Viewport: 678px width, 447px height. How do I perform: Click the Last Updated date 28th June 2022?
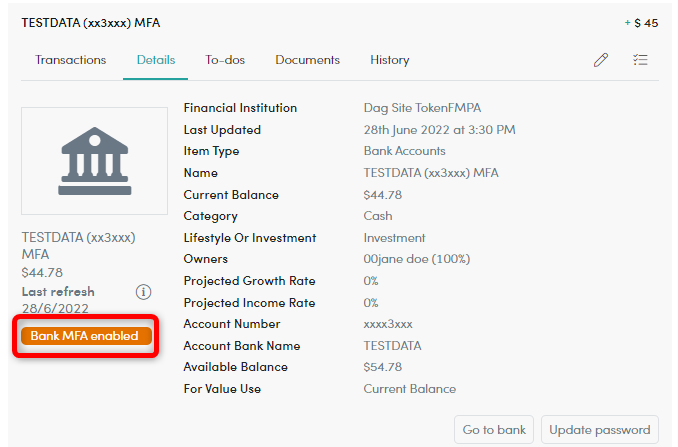tap(439, 130)
